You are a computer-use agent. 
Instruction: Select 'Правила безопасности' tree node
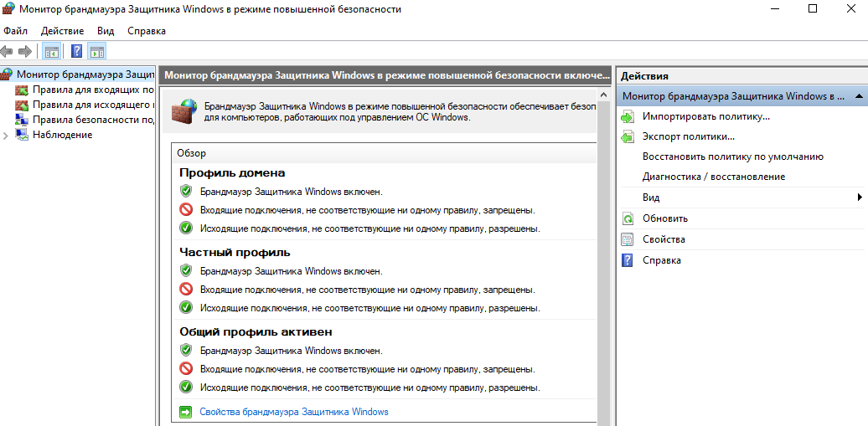pyautogui.click(x=92, y=120)
